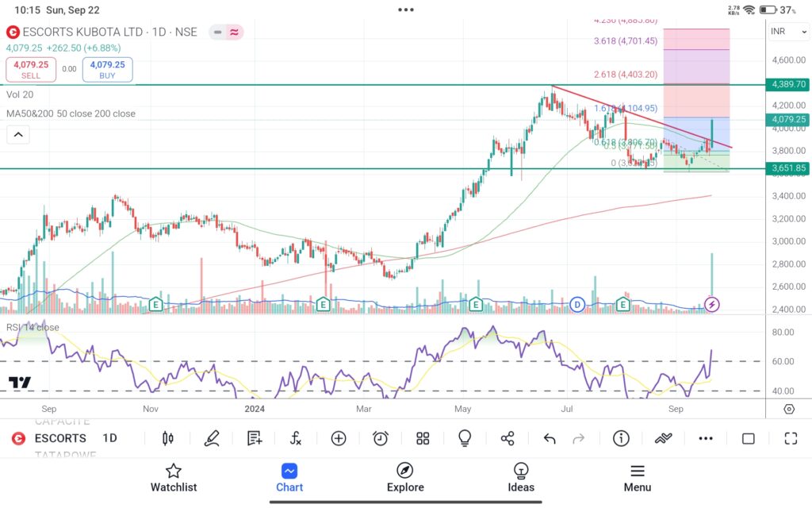
Task: Open more options in chart toolbar
Action: click(x=706, y=438)
